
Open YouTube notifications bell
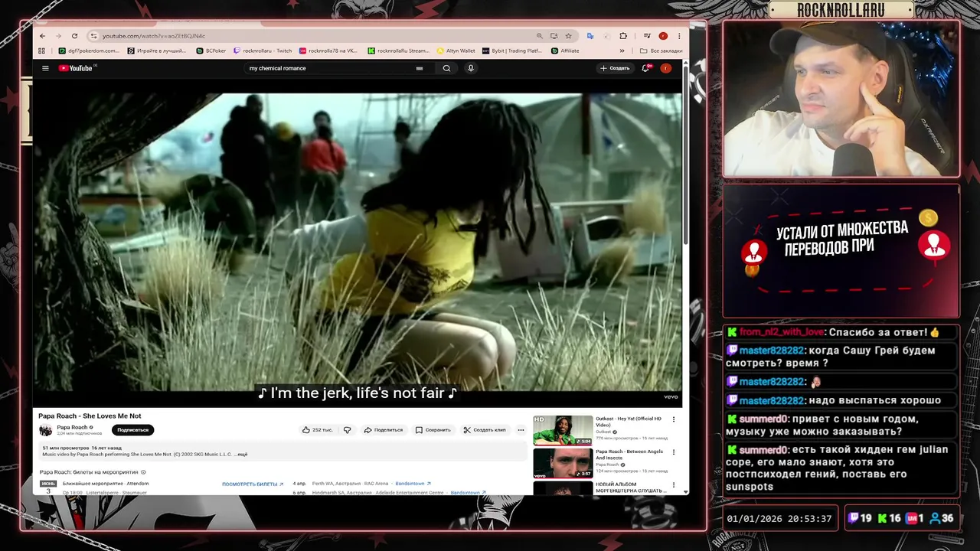645,68
